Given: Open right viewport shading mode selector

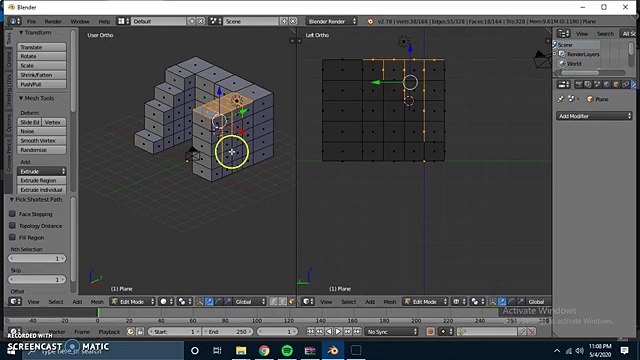Looking at the screenshot, I should (x=459, y=302).
